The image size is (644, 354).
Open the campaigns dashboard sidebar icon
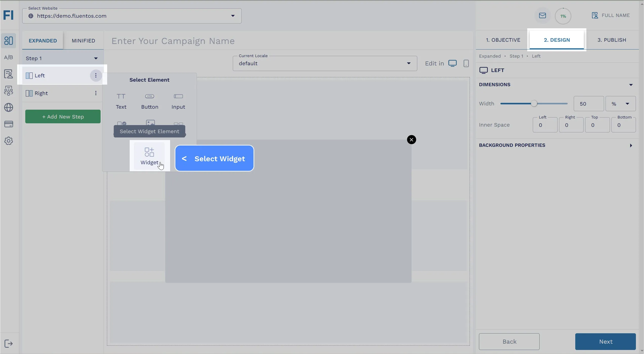tap(9, 41)
